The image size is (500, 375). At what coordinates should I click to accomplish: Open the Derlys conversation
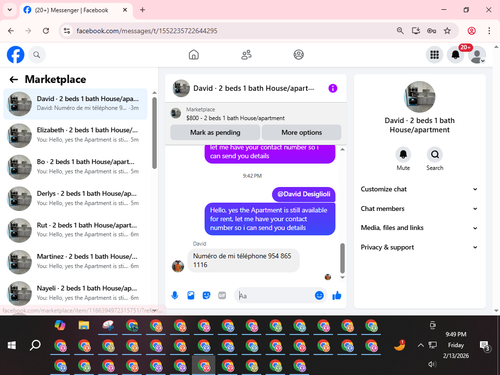(x=75, y=198)
